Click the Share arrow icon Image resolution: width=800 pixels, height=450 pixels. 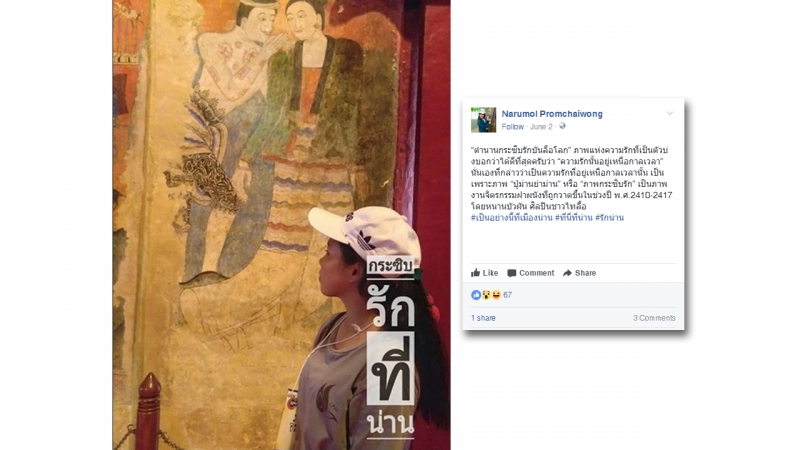[567, 273]
